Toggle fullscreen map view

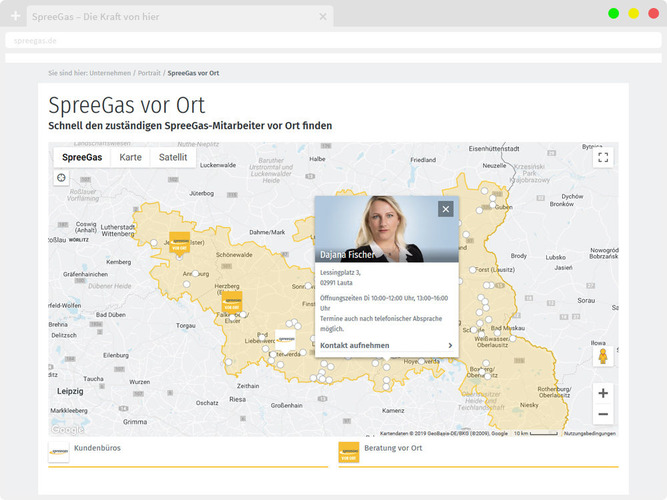point(603,157)
